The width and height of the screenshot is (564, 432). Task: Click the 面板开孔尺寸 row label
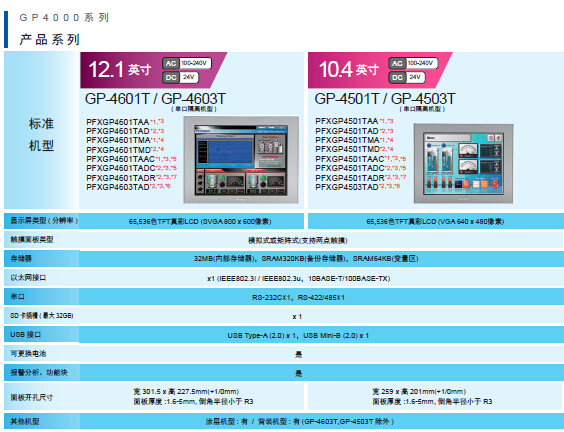click(x=32, y=397)
